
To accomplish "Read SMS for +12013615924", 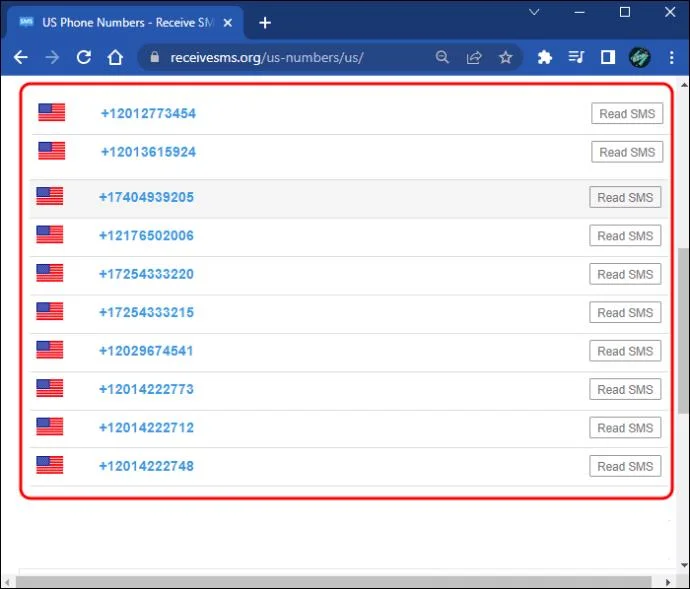I will coord(627,152).
